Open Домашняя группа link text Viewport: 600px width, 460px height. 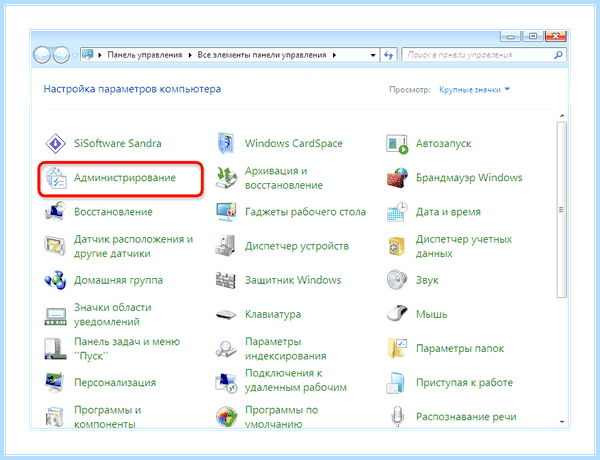coord(118,280)
